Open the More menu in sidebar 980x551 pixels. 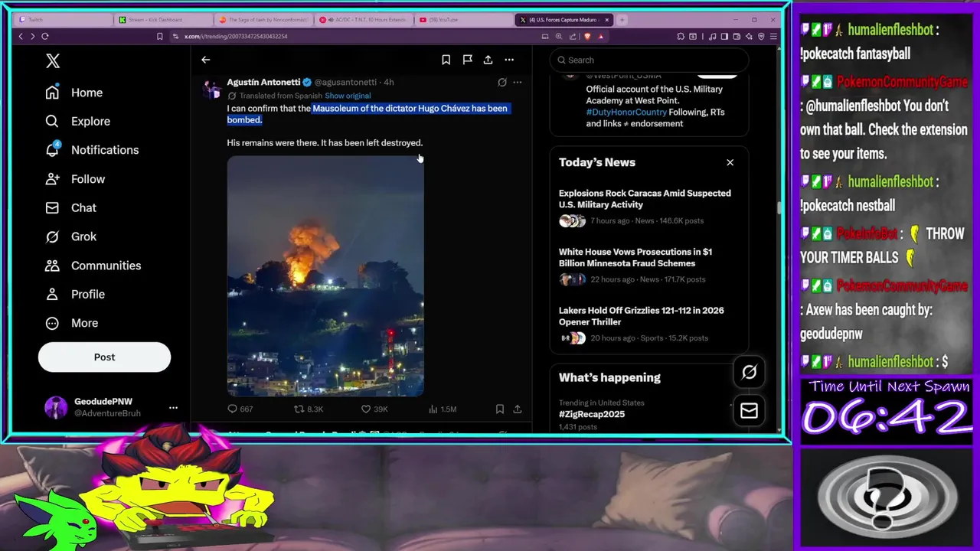[x=72, y=323]
